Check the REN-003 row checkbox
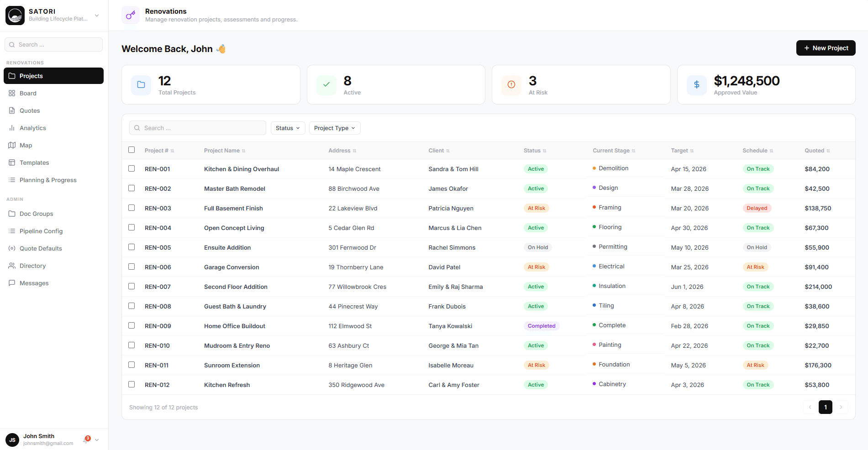 click(132, 208)
